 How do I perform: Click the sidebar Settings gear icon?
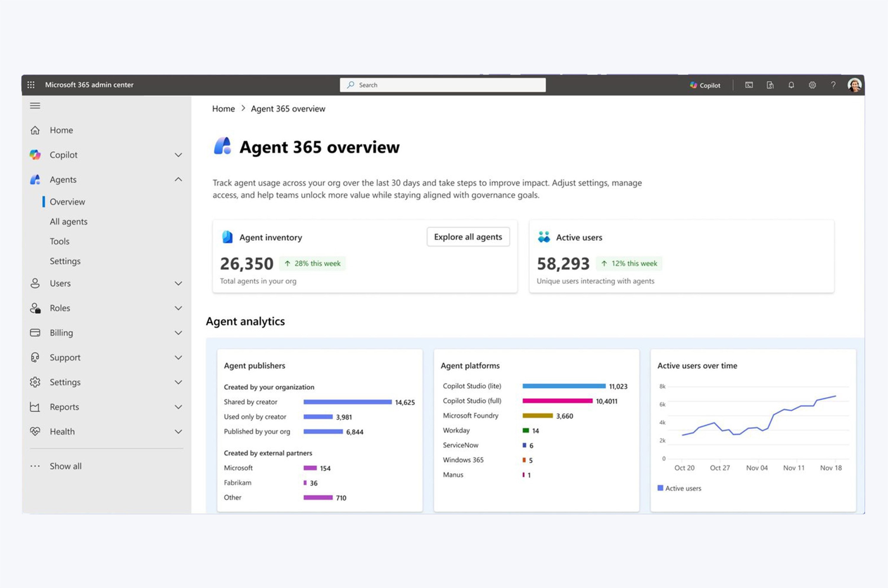click(35, 382)
